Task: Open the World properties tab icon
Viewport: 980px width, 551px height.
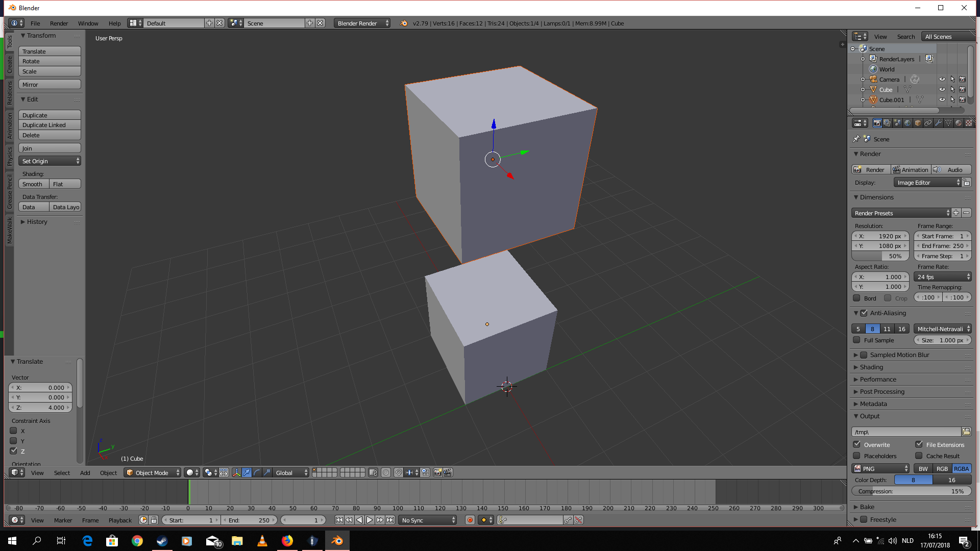Action: tap(908, 123)
